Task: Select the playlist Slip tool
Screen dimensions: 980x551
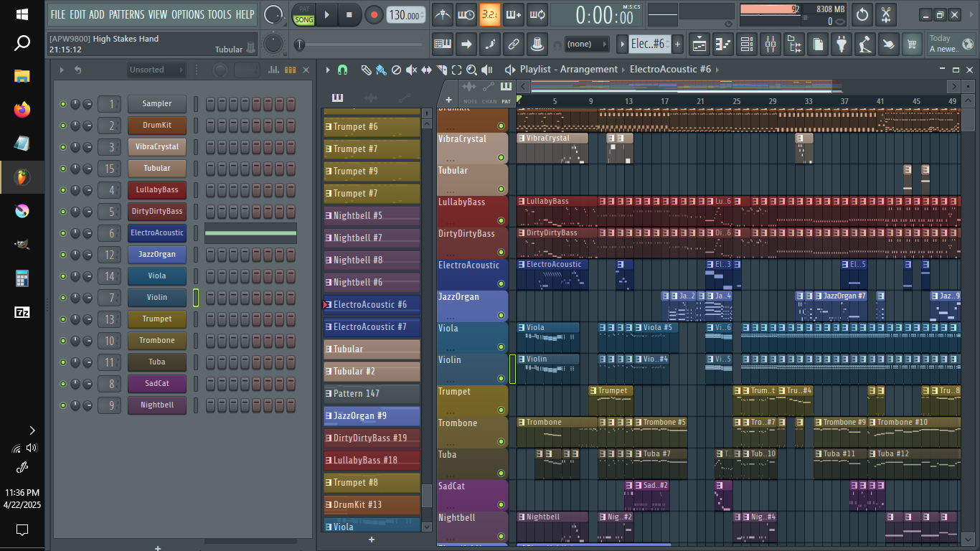Action: pyautogui.click(x=426, y=70)
